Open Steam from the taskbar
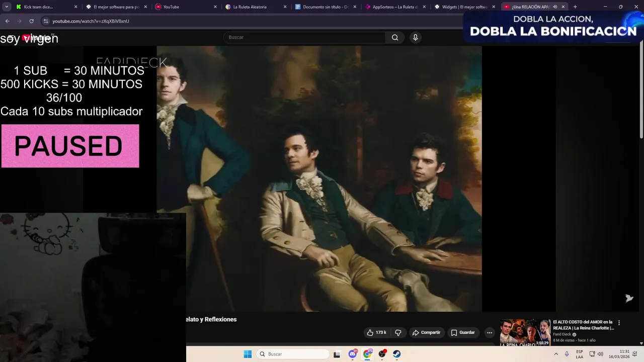The image size is (644, 362). click(396, 354)
